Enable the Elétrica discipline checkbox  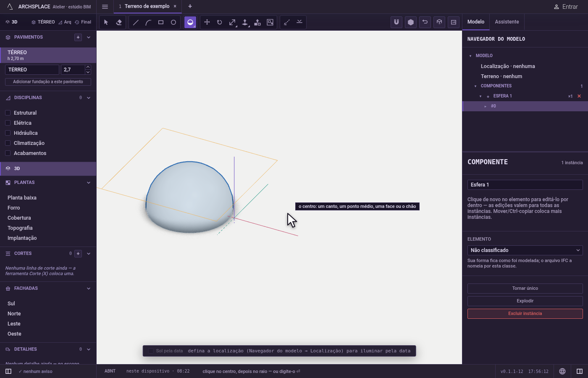tap(8, 123)
